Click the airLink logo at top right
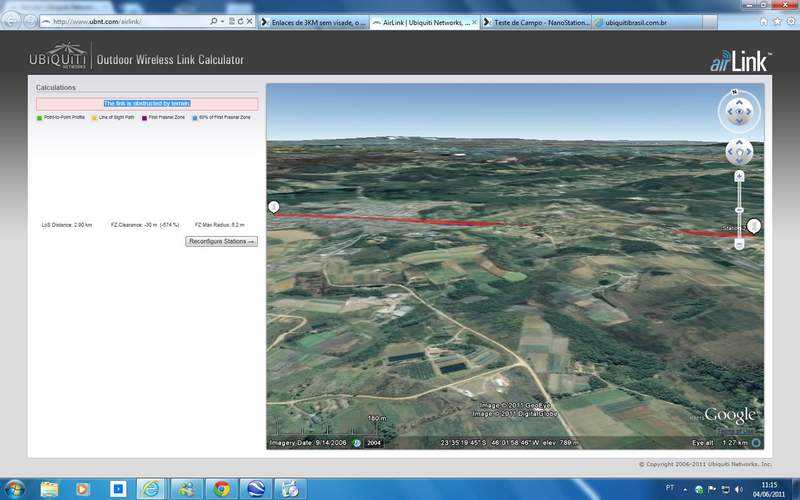This screenshot has height=500, width=800. tap(740, 61)
